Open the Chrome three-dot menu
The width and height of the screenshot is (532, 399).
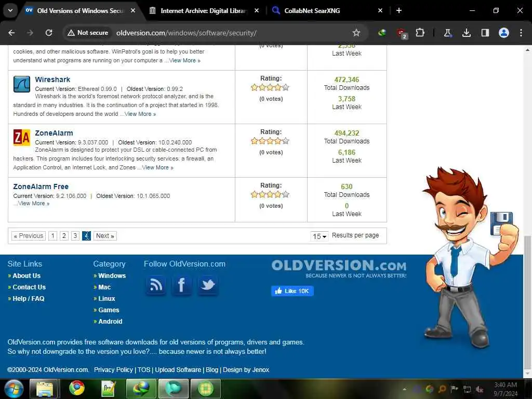(x=521, y=33)
